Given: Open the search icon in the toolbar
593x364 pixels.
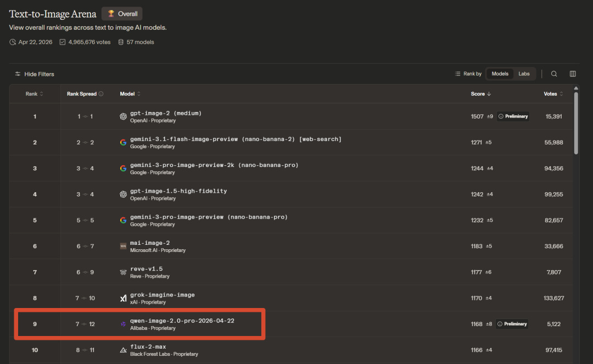Looking at the screenshot, I should pos(553,74).
